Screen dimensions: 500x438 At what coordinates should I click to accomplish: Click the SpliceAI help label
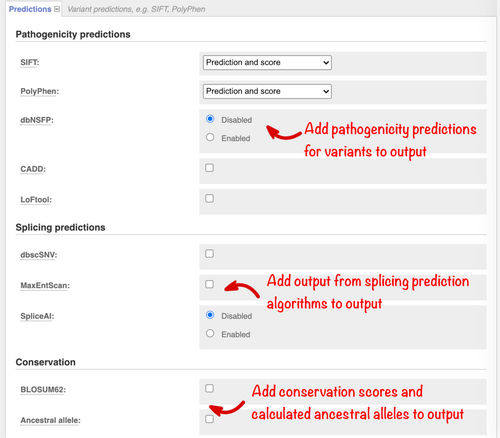point(37,316)
